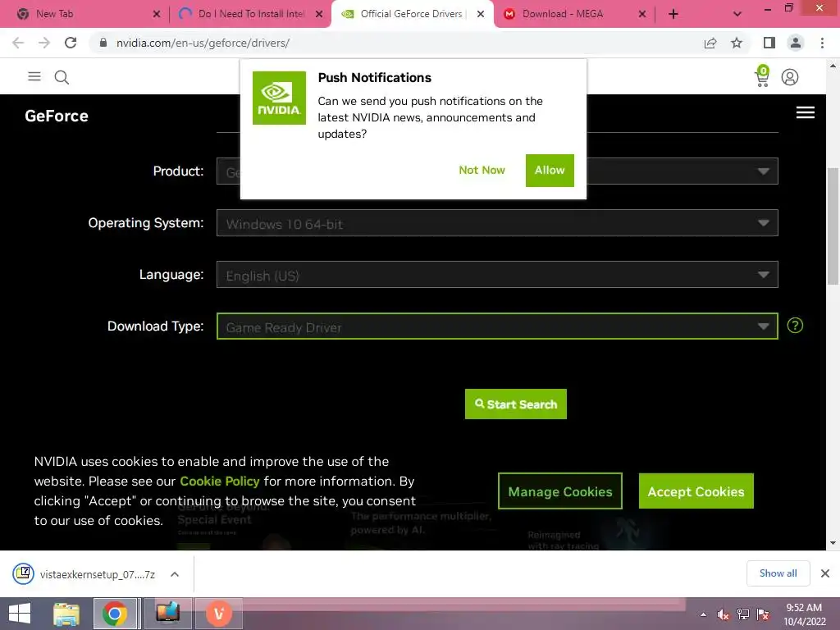Open the Chrome profile avatar
The height and width of the screenshot is (630, 840).
click(796, 43)
